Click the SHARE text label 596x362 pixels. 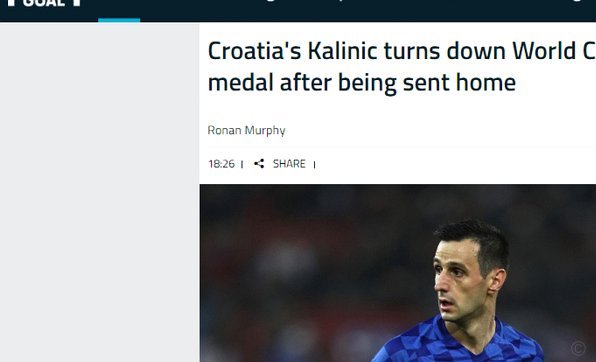pos(289,164)
